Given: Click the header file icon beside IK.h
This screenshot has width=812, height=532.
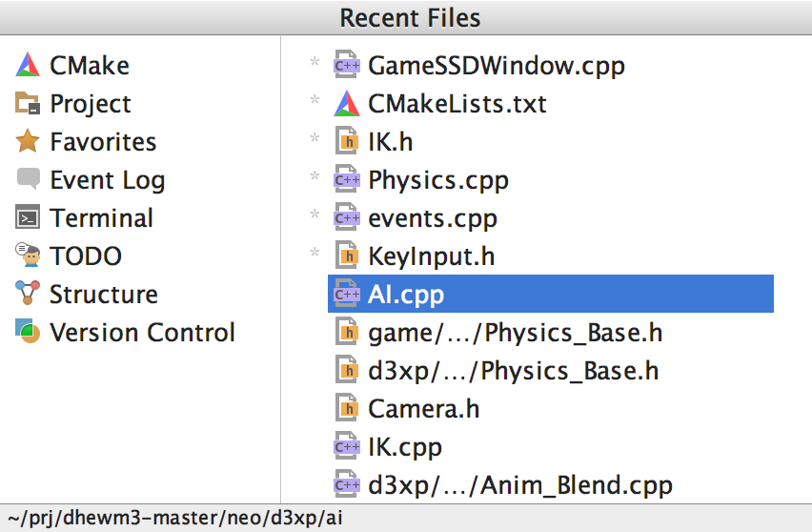Looking at the screenshot, I should (x=346, y=142).
